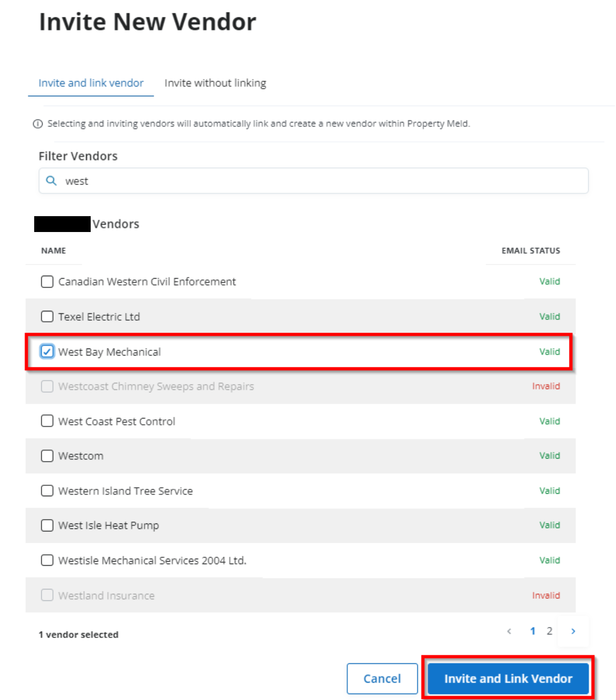This screenshot has width=616, height=700.
Task: Click the previous page chevron arrow
Action: point(509,631)
